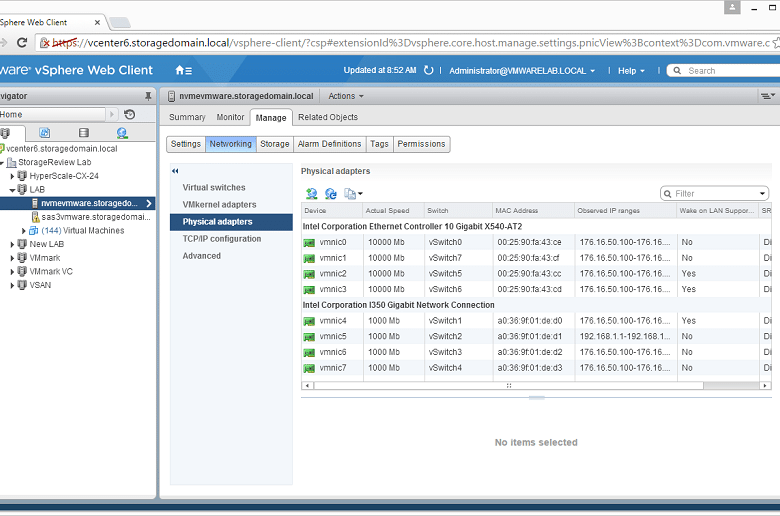
Task: Select vcenter6.storagedomain.local in tree
Action: (x=62, y=149)
